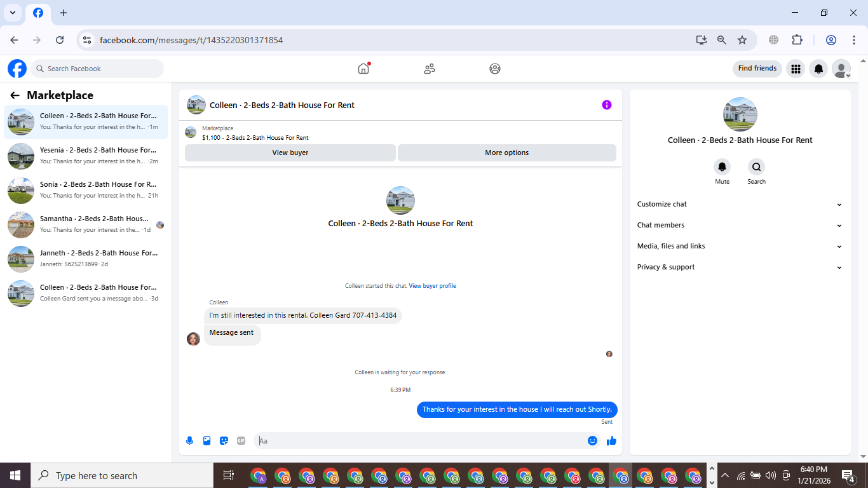
Task: Open the View buyer profile link
Action: coord(432,286)
